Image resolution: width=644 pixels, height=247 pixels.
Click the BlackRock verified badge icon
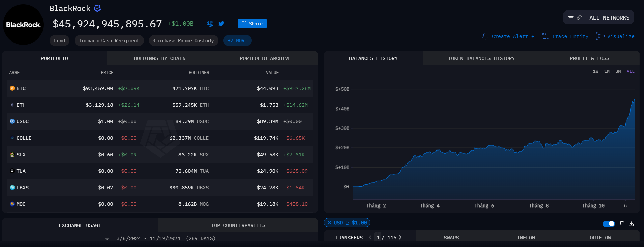[97, 9]
